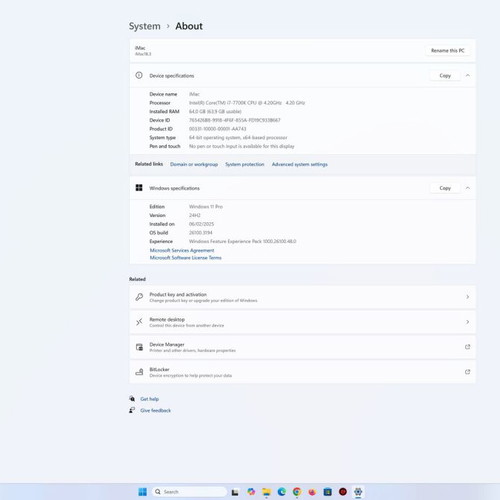Image resolution: width=500 pixels, height=500 pixels.
Task: Launch Microsoft Edge from the taskbar
Action: (x=282, y=492)
